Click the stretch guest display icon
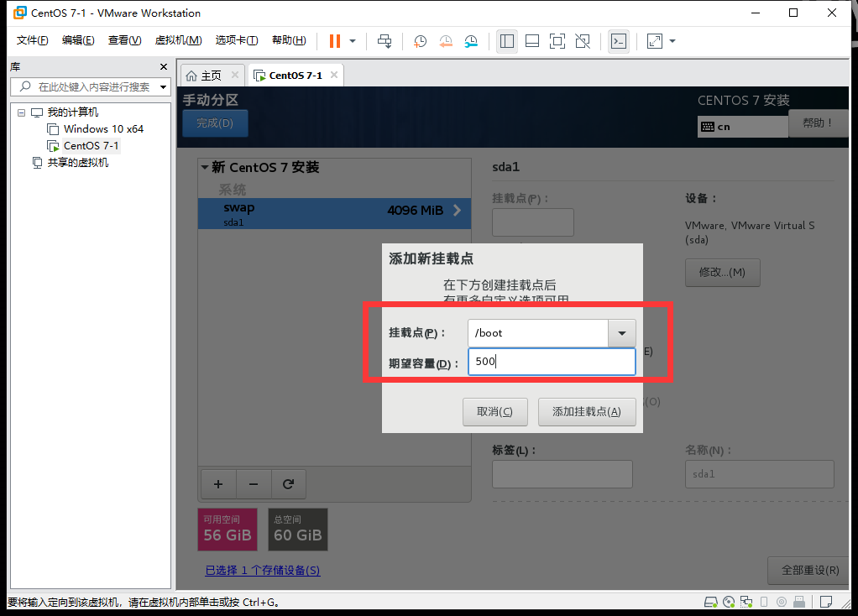 point(655,41)
